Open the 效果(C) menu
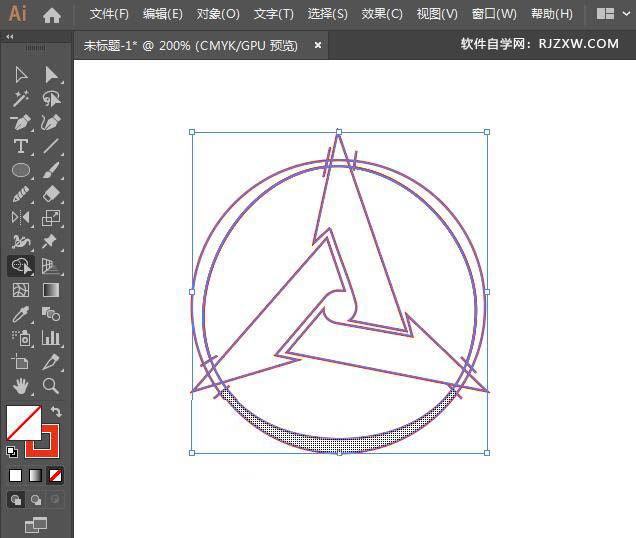The height and width of the screenshot is (538, 636). [x=382, y=14]
